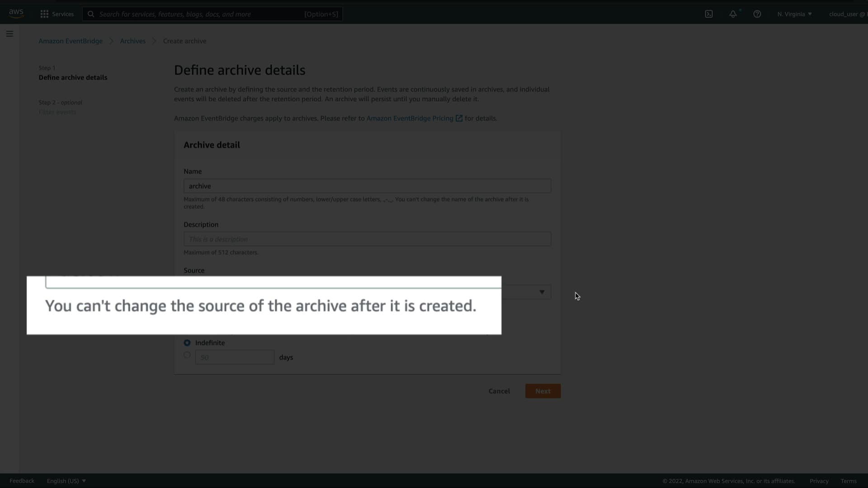Open the English (US) language dropdown
The image size is (868, 488).
point(66,481)
